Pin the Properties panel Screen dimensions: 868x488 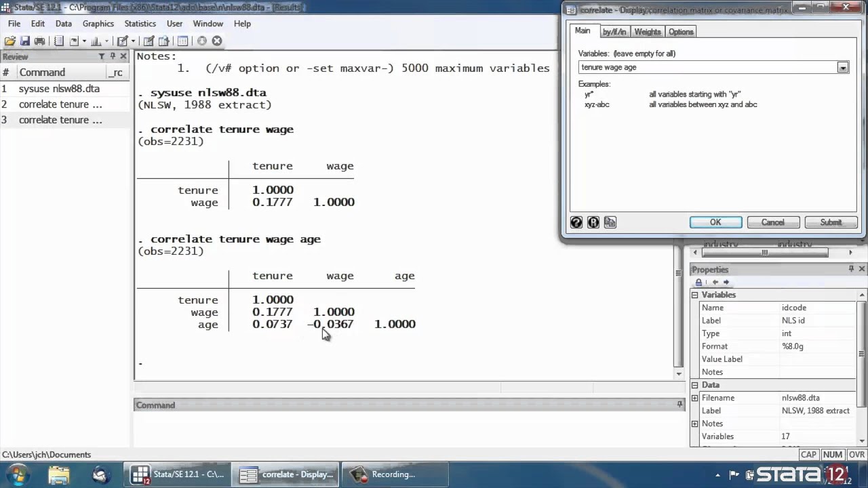[851, 269]
